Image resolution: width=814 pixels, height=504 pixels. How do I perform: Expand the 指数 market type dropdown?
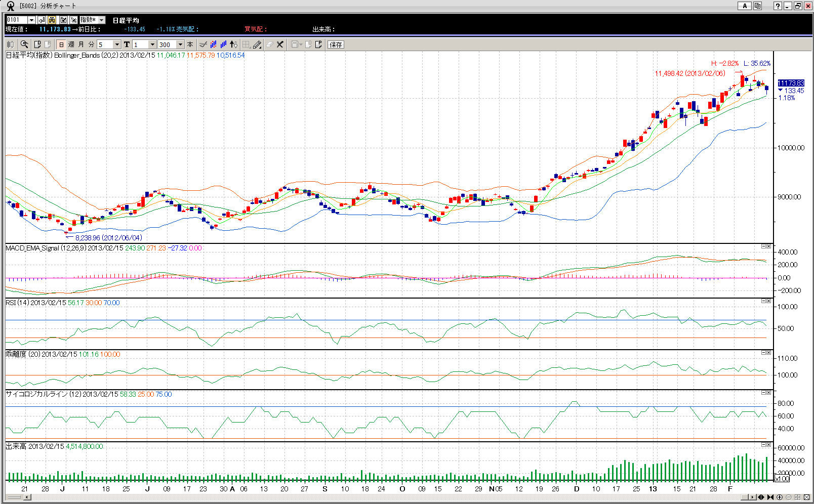point(101,20)
